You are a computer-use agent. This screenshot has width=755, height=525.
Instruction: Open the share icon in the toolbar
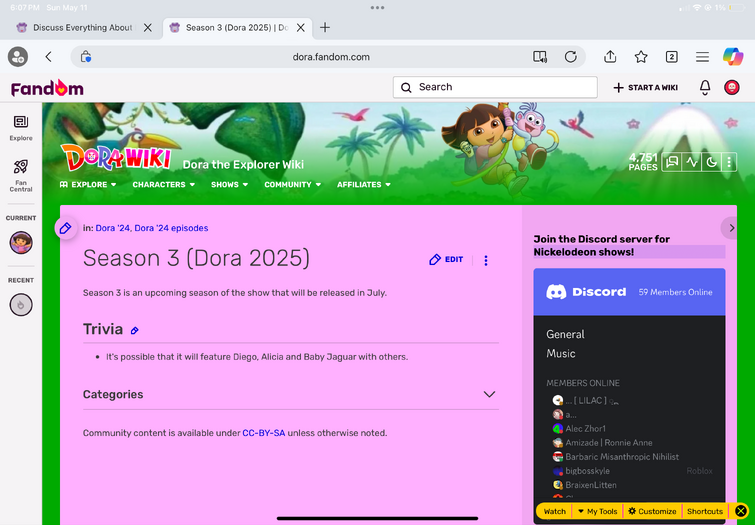pyautogui.click(x=610, y=57)
